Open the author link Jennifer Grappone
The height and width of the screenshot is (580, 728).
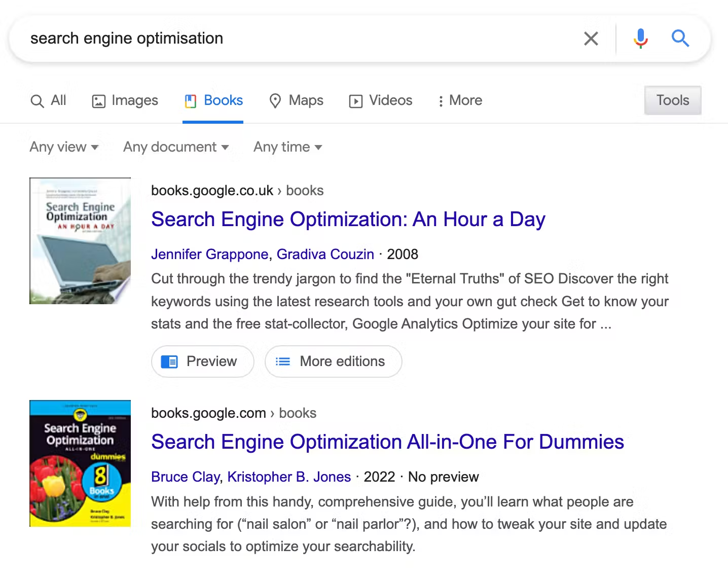coord(209,254)
